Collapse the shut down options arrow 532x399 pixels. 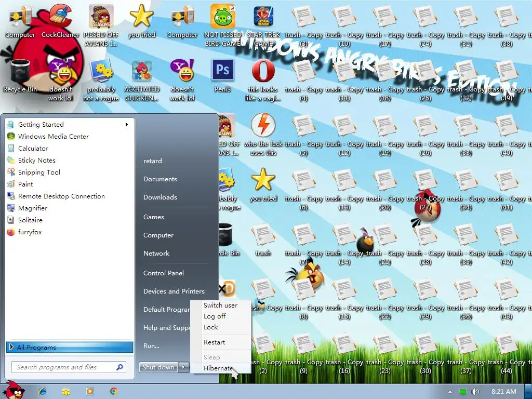(x=183, y=367)
